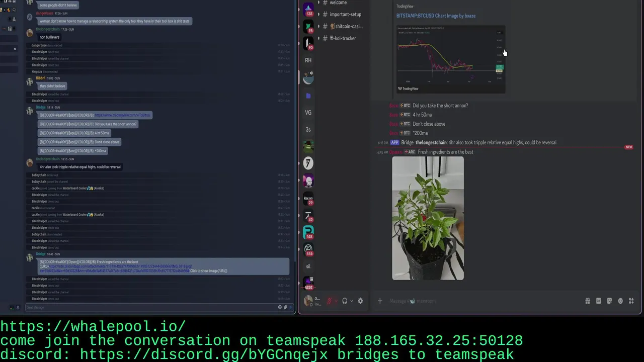The width and height of the screenshot is (644, 362).
Task: Open the apps launcher icon in Discord
Action: coord(631,301)
